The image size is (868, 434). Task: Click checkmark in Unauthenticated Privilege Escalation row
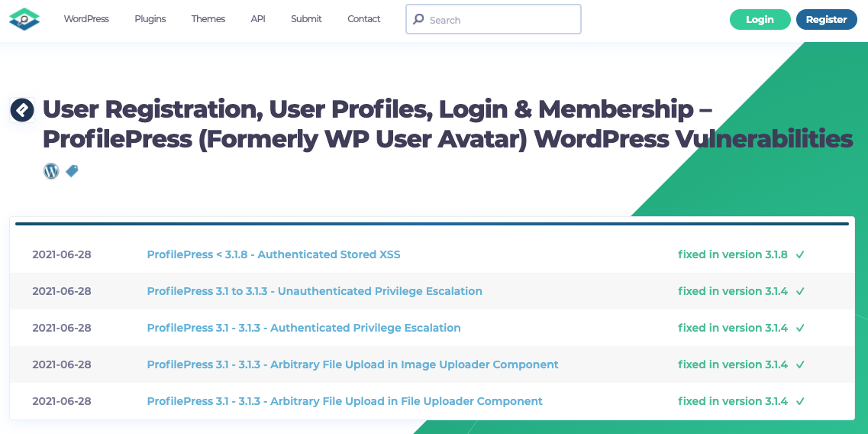[x=799, y=291]
